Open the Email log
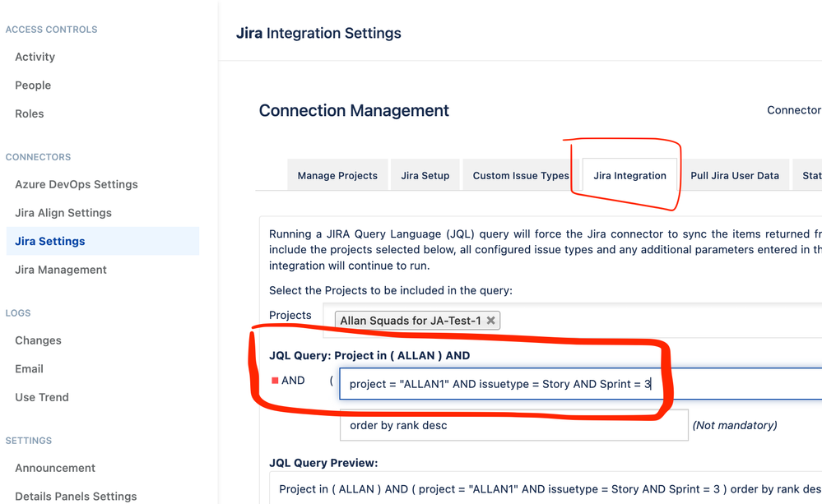The width and height of the screenshot is (822, 504). [x=29, y=368]
